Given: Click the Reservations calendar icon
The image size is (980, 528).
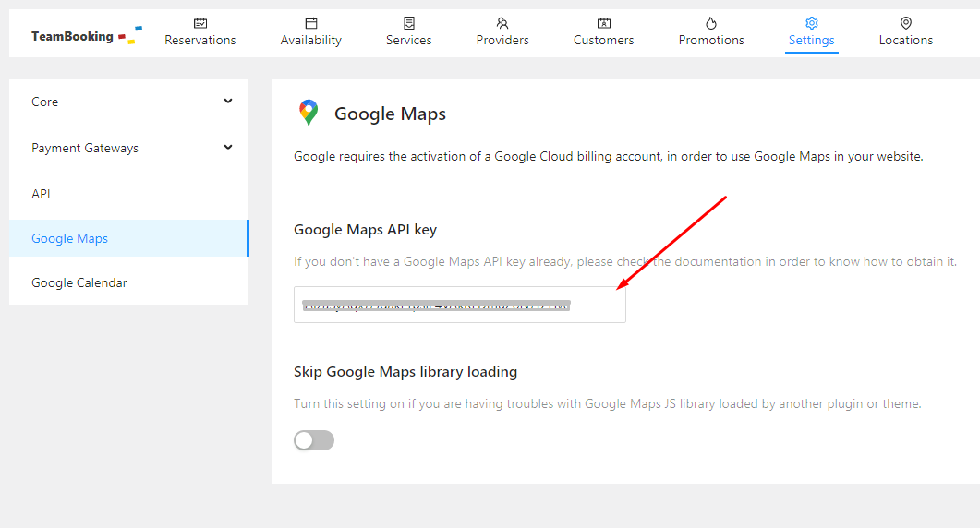Looking at the screenshot, I should tap(200, 23).
